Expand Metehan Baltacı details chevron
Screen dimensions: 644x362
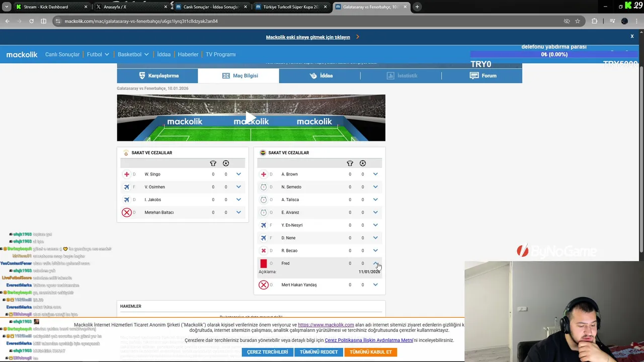coord(238,212)
